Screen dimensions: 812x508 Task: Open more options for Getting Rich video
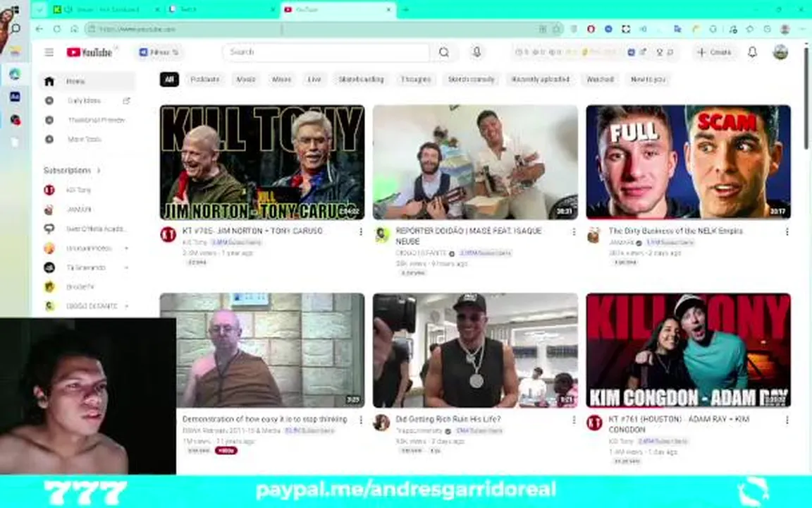[x=574, y=420]
